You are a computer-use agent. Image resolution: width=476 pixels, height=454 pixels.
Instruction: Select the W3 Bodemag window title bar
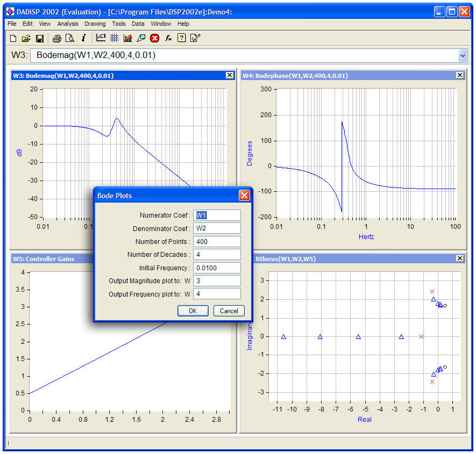(x=123, y=76)
